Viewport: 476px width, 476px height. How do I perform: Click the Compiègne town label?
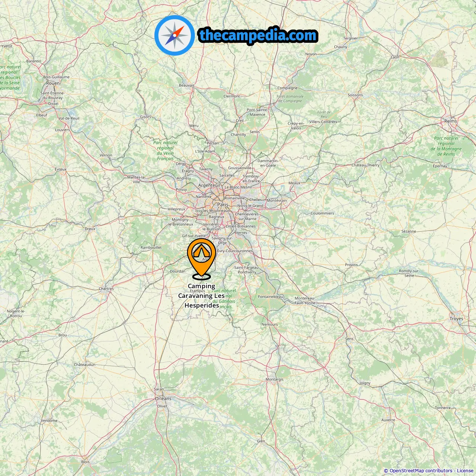pos(287,88)
